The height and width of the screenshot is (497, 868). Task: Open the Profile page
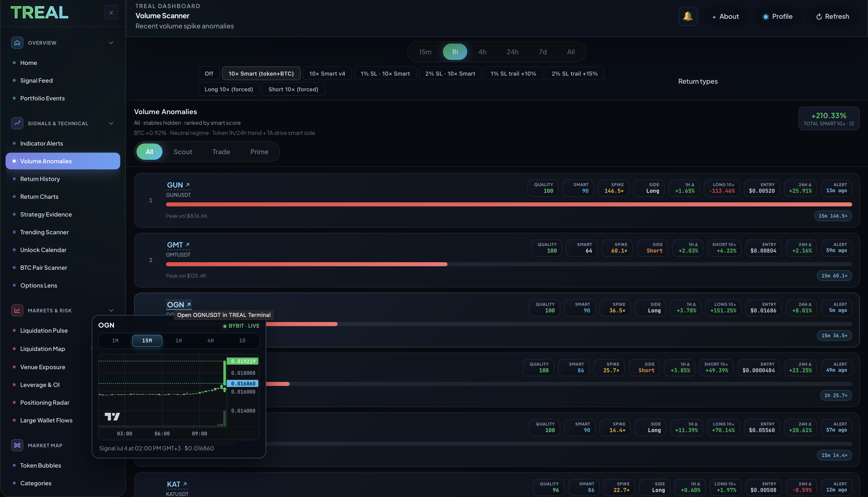(x=777, y=16)
